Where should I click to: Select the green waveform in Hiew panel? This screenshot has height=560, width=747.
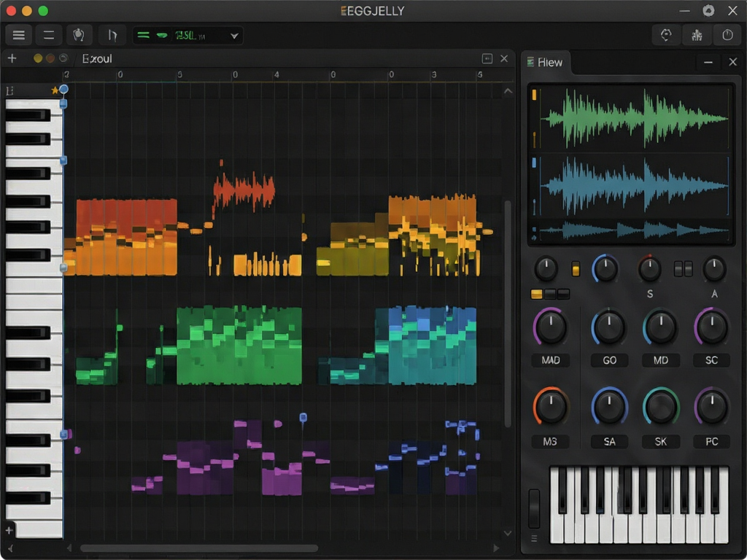[x=636, y=118]
